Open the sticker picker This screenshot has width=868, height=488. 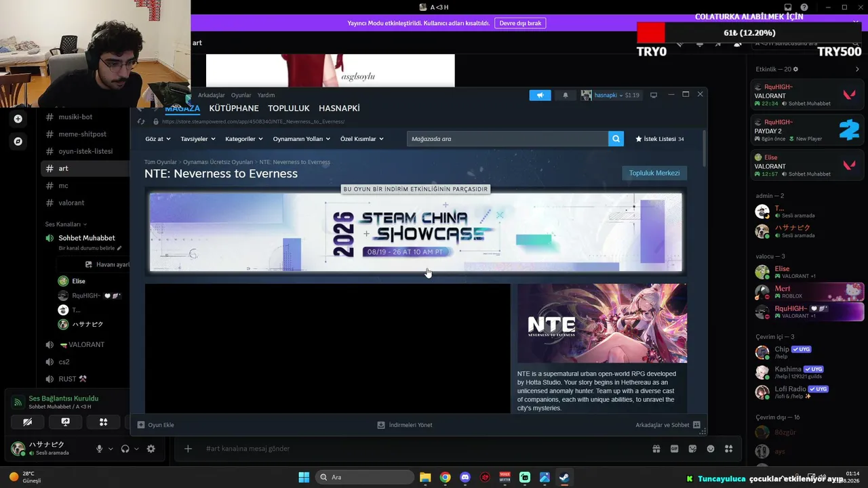[692, 449]
